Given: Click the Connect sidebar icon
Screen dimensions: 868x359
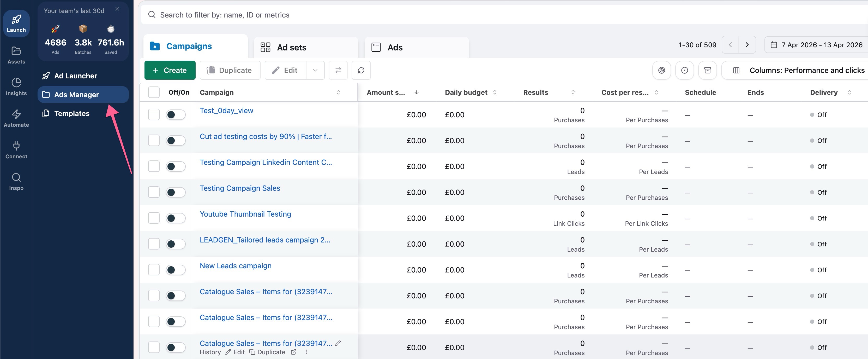Looking at the screenshot, I should click(16, 149).
